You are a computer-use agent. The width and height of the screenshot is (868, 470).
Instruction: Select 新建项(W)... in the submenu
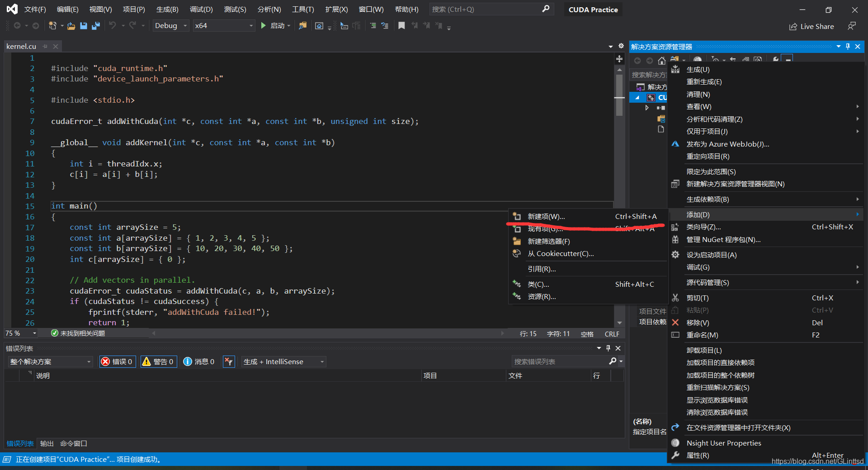(588, 216)
